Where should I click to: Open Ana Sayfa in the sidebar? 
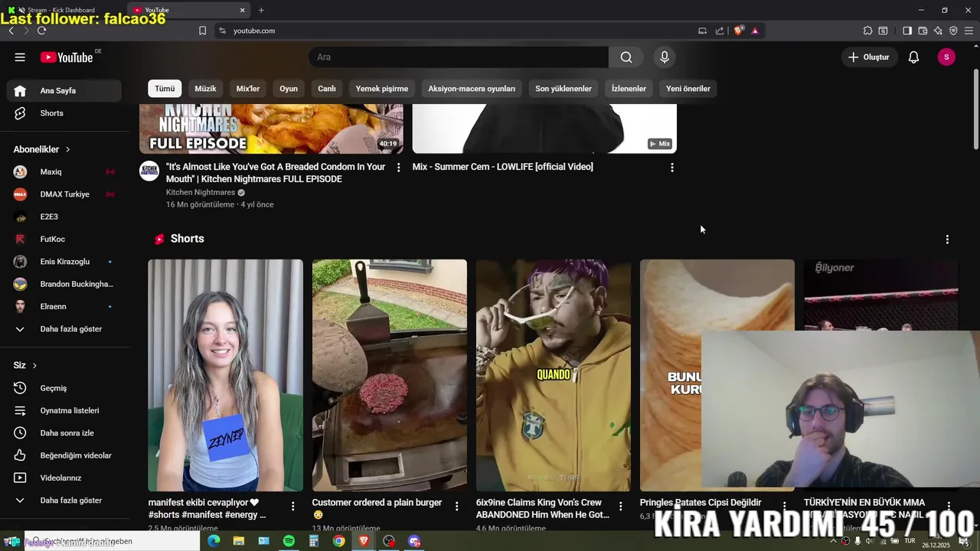click(x=64, y=90)
